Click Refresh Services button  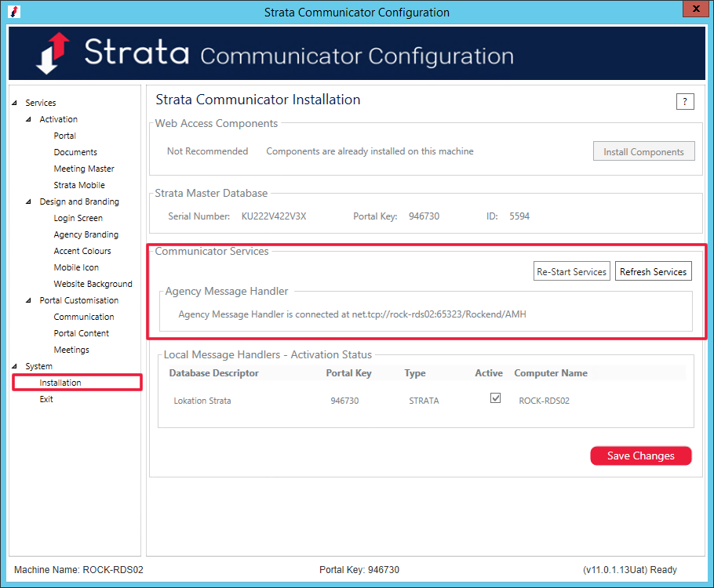click(653, 272)
